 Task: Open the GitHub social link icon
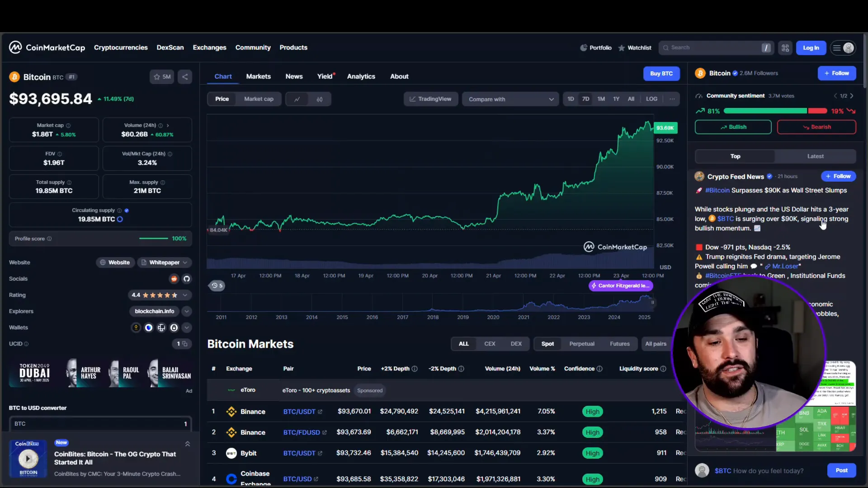coord(187,279)
